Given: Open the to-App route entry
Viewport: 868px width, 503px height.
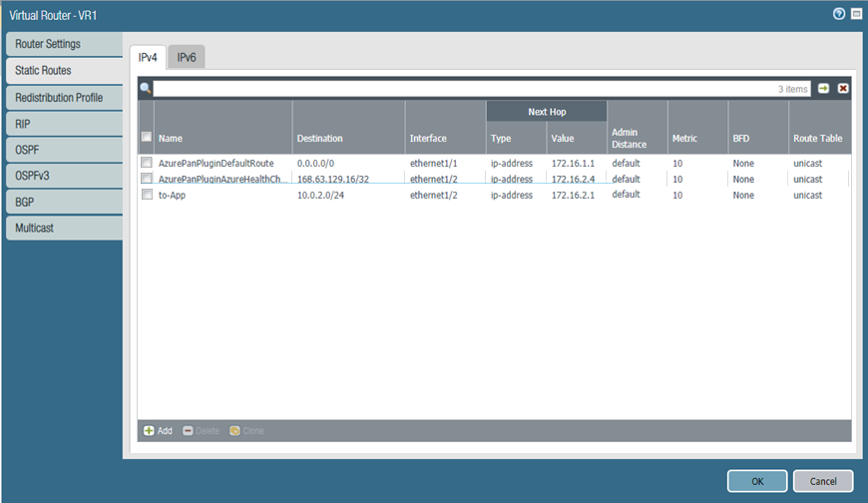Looking at the screenshot, I should [x=172, y=196].
